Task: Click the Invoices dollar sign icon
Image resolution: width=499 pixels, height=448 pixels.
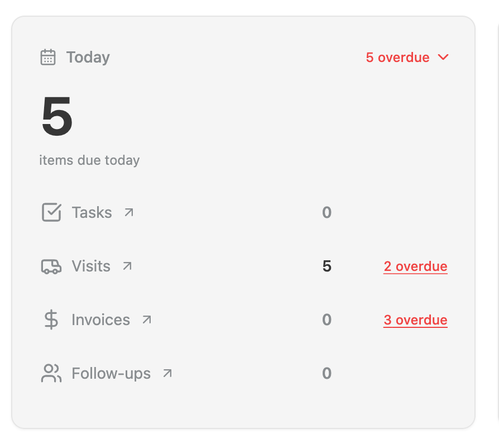Action: point(51,320)
